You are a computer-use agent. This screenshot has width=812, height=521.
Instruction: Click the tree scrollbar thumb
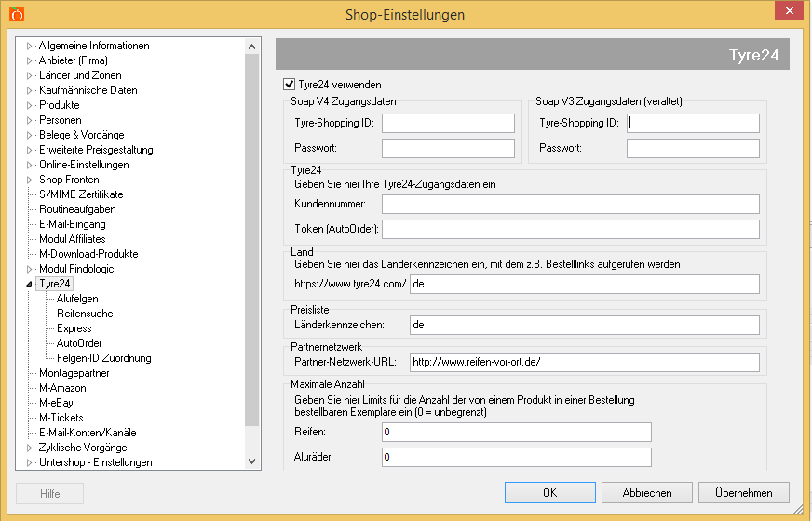[251, 239]
